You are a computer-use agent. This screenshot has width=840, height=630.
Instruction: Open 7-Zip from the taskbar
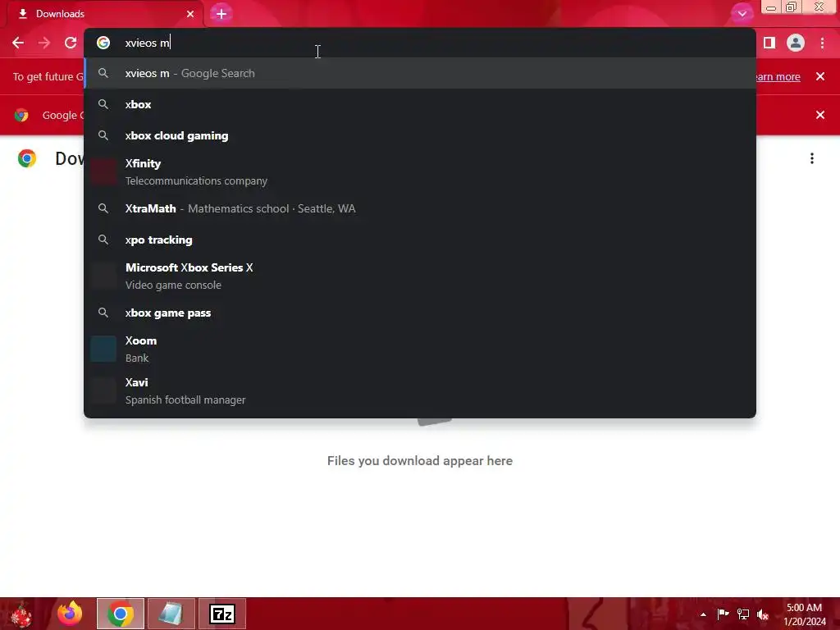(222, 614)
